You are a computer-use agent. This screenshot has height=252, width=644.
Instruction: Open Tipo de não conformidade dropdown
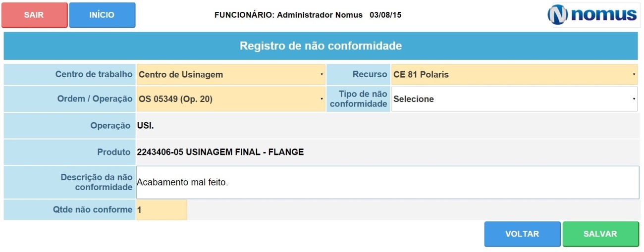coord(514,99)
